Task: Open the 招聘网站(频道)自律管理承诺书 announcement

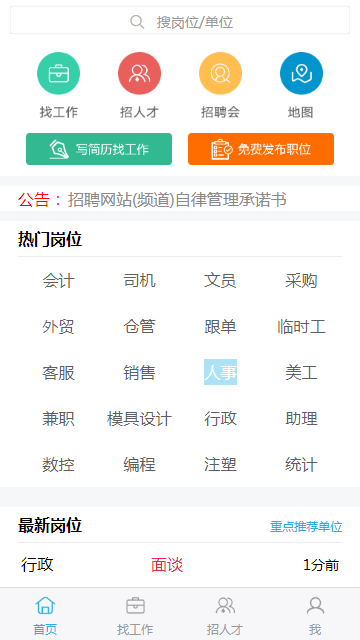Action: point(177,200)
